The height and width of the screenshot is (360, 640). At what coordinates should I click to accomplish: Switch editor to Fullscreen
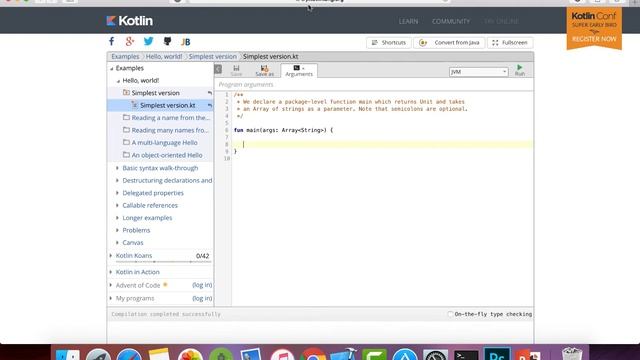coord(510,42)
